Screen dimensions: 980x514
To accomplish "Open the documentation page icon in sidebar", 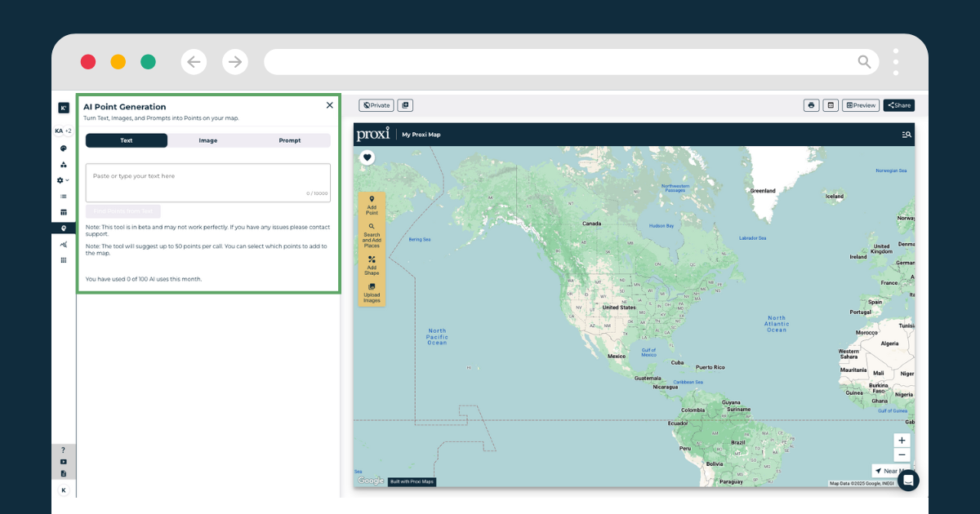I will tap(64, 473).
